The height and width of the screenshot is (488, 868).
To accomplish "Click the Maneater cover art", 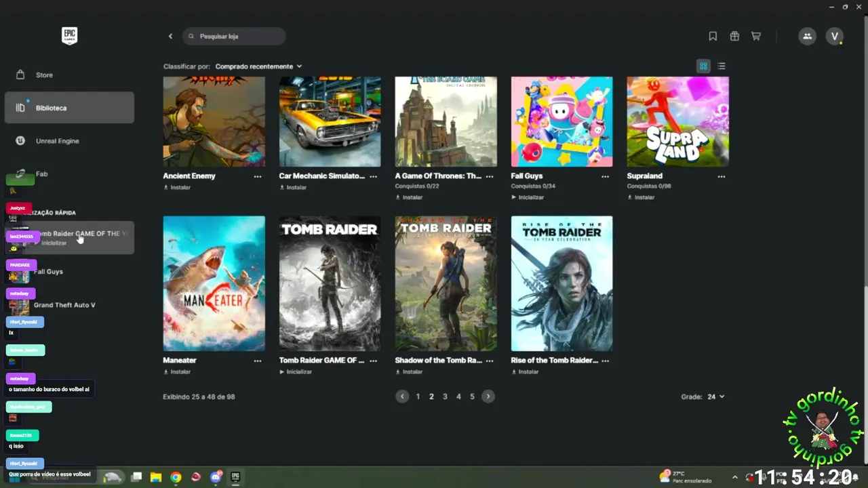I will tap(214, 283).
